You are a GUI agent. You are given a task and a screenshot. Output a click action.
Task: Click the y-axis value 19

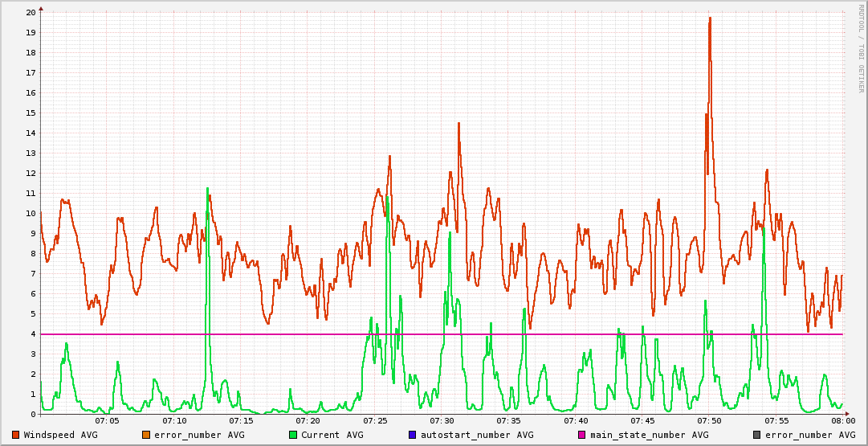[x=31, y=33]
